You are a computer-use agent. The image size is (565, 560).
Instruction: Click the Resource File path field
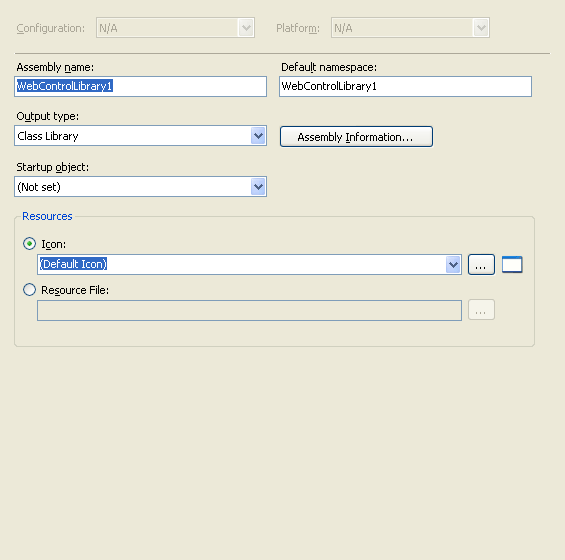click(x=249, y=310)
